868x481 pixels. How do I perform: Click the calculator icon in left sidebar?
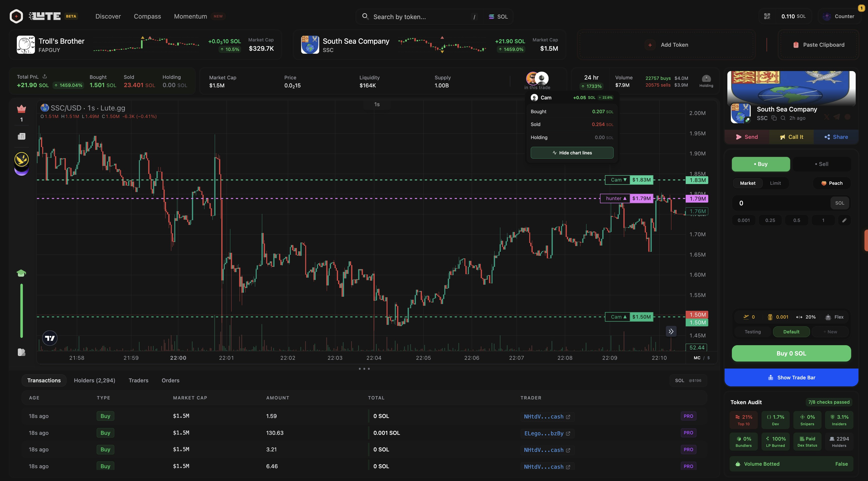click(x=21, y=136)
